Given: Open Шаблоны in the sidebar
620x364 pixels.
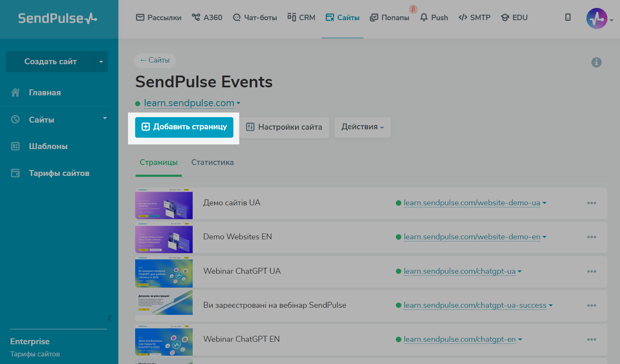Looking at the screenshot, I should (x=48, y=147).
